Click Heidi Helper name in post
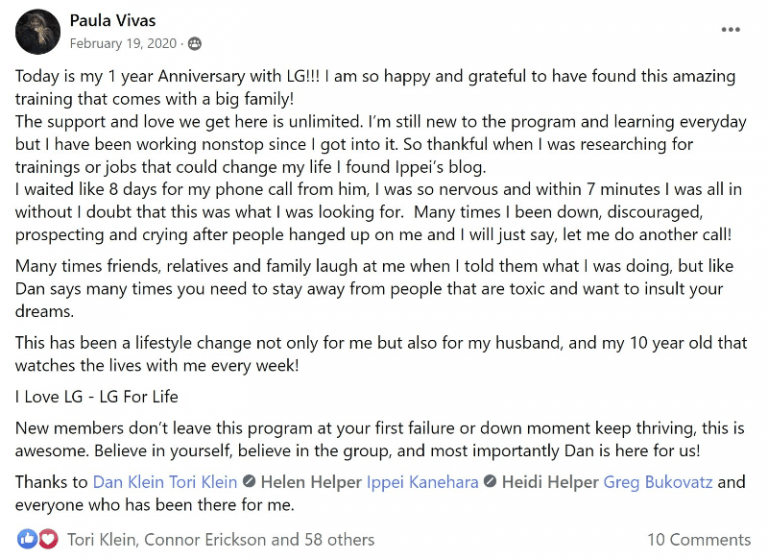 click(550, 482)
